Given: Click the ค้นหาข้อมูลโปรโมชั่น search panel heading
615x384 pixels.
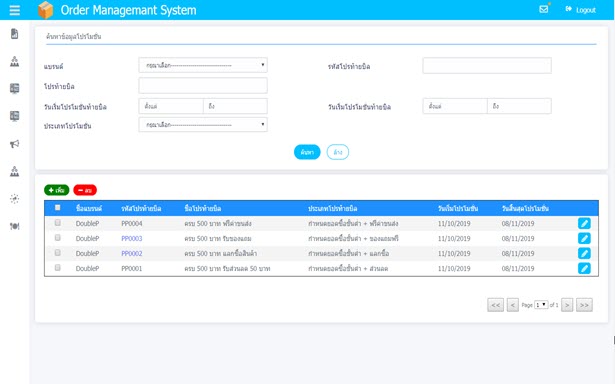Looking at the screenshot, I should pos(73,36).
